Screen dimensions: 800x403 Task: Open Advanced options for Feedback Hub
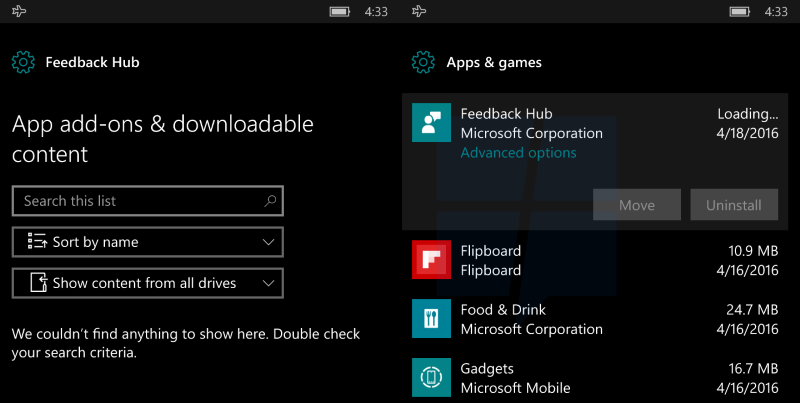point(518,153)
